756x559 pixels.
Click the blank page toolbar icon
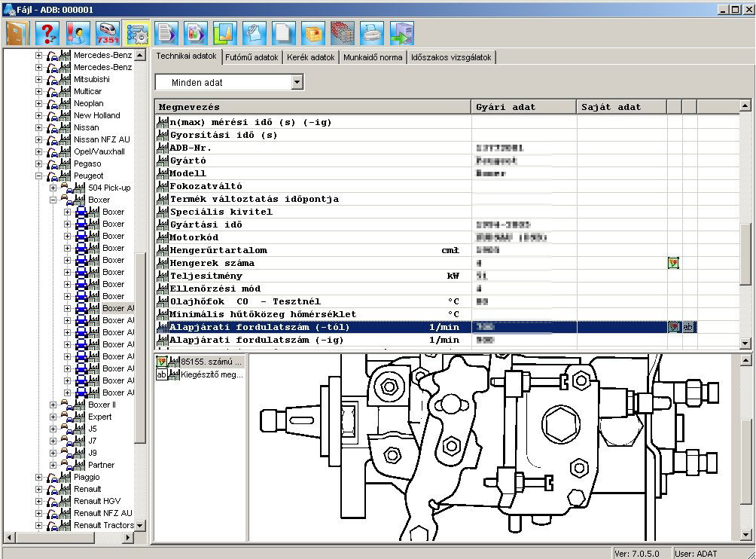[x=283, y=33]
